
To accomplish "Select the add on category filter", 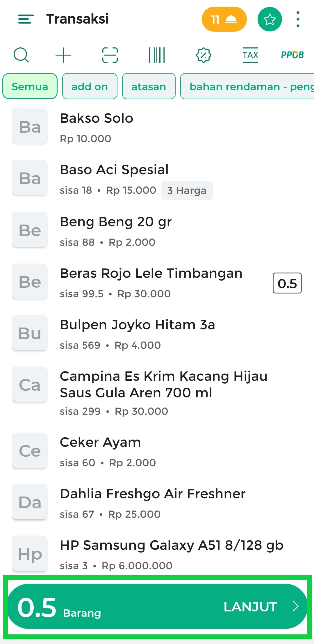I will [x=90, y=86].
